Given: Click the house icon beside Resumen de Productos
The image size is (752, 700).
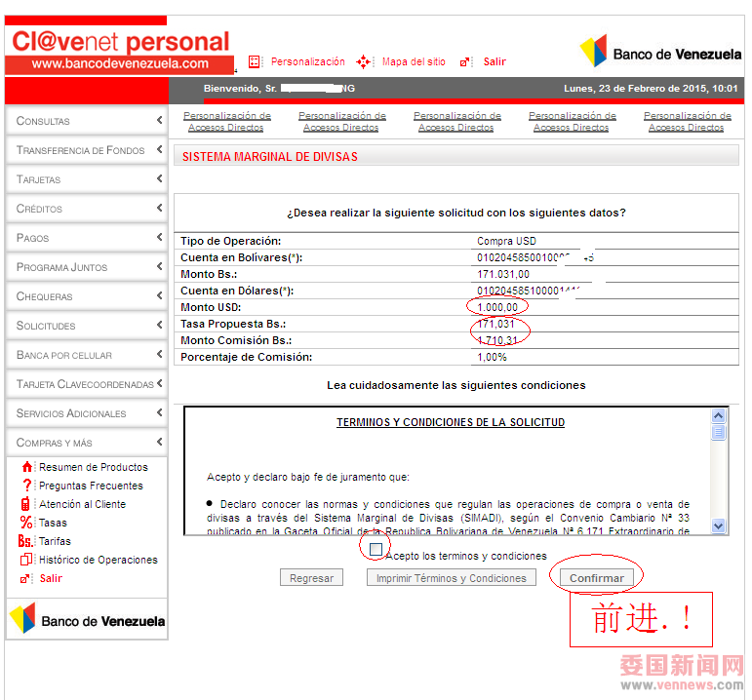Looking at the screenshot, I should click(x=27, y=467).
